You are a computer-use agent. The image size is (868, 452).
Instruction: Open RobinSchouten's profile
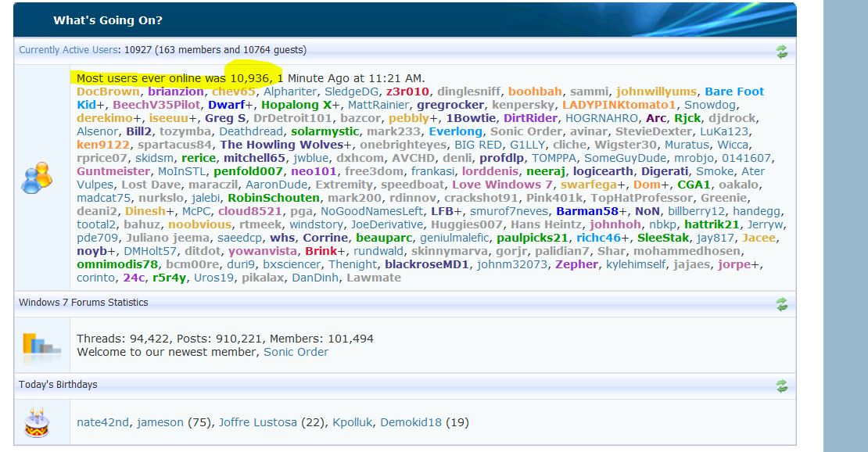274,198
